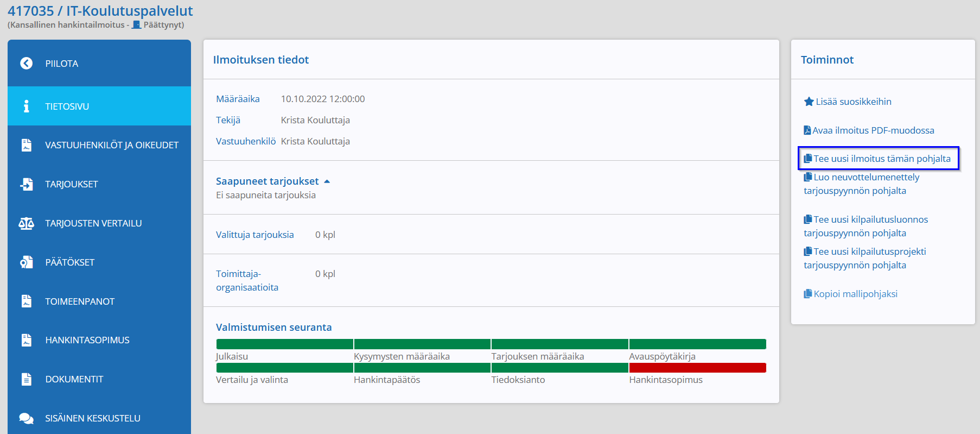Click the Hankintasopimus contract icon
980x434 pixels.
tap(26, 340)
